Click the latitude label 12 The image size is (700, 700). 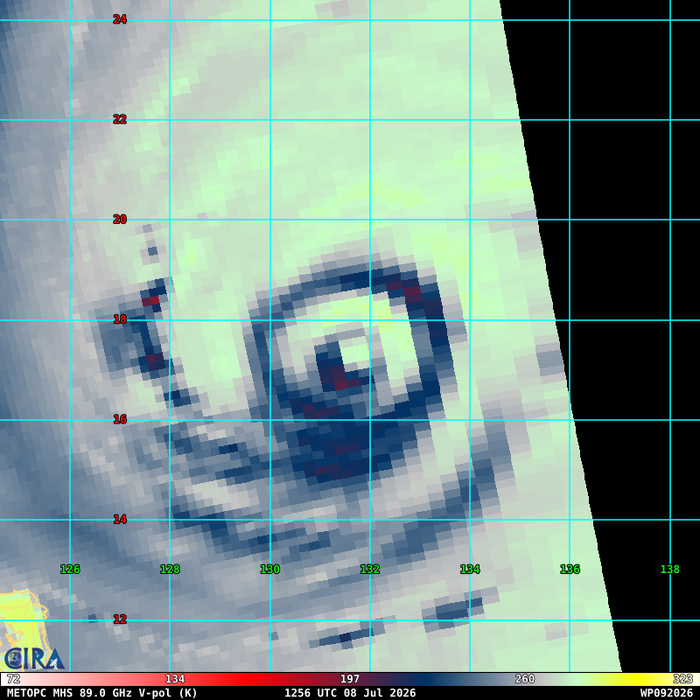120,619
